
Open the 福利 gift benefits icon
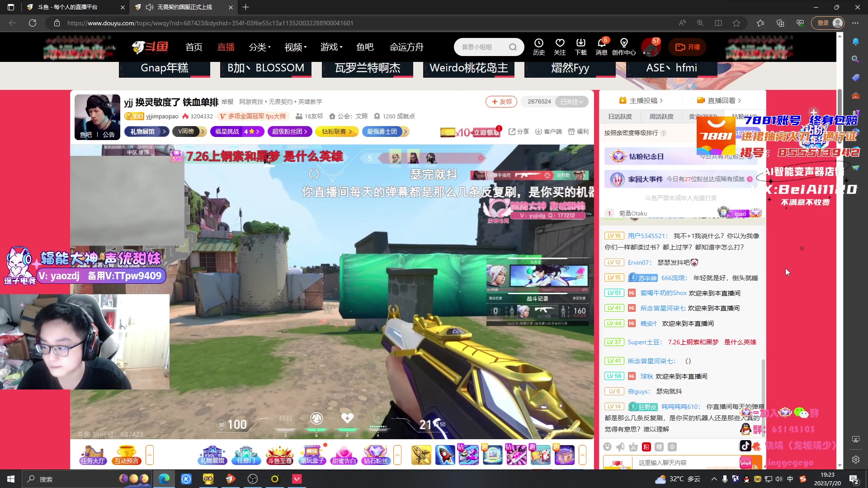578,131
